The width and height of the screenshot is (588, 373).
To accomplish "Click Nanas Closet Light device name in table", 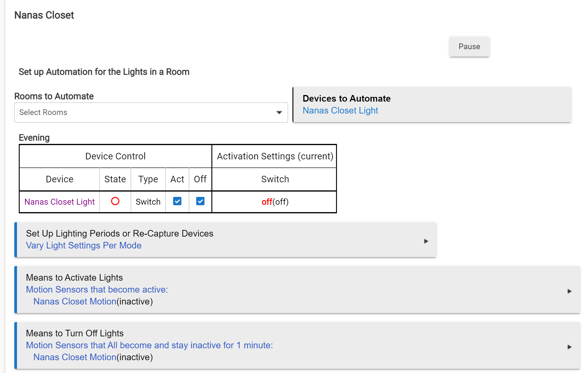I will [59, 202].
